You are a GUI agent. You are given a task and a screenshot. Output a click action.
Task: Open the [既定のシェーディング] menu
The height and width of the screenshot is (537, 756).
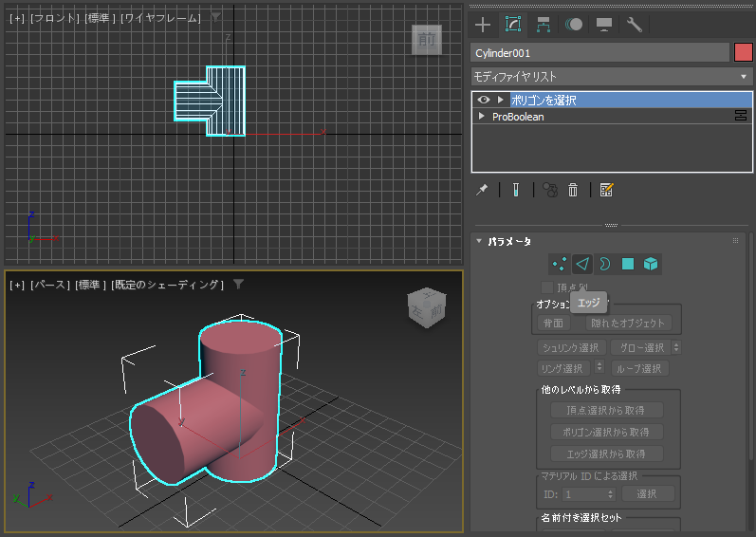[168, 285]
